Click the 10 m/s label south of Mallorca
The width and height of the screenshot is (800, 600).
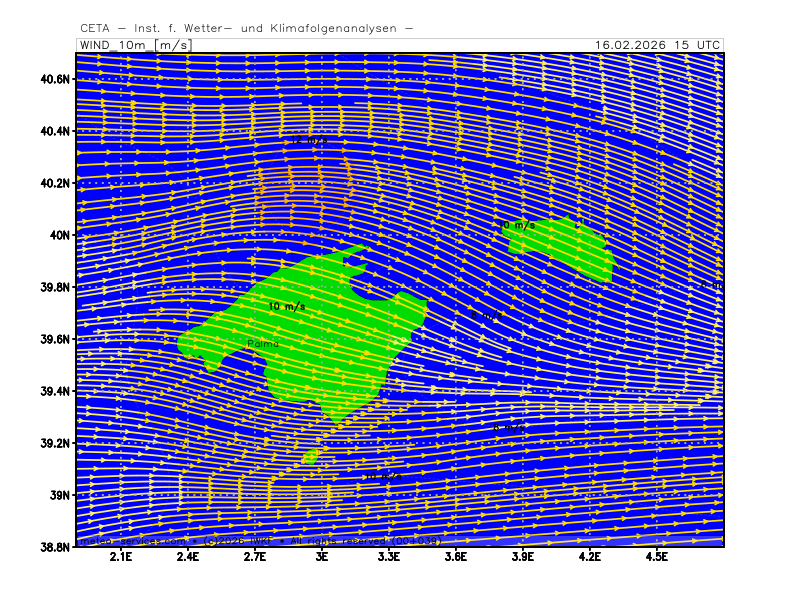(x=383, y=477)
